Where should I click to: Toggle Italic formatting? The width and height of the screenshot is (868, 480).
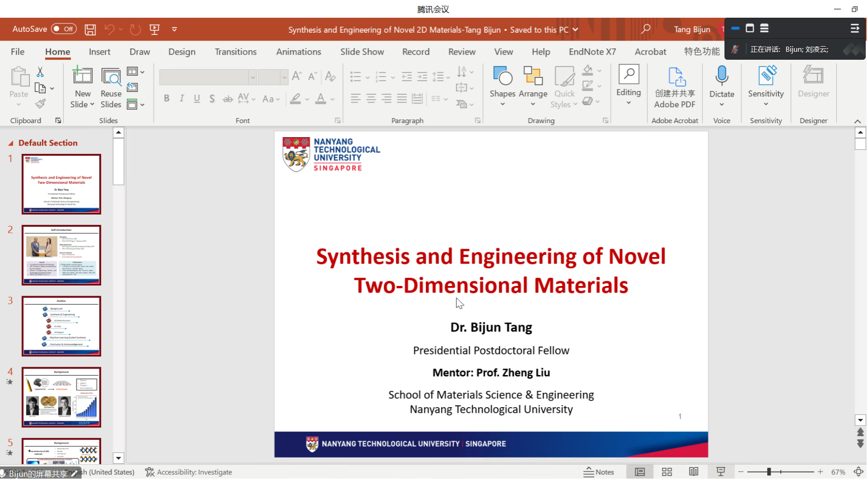(182, 98)
